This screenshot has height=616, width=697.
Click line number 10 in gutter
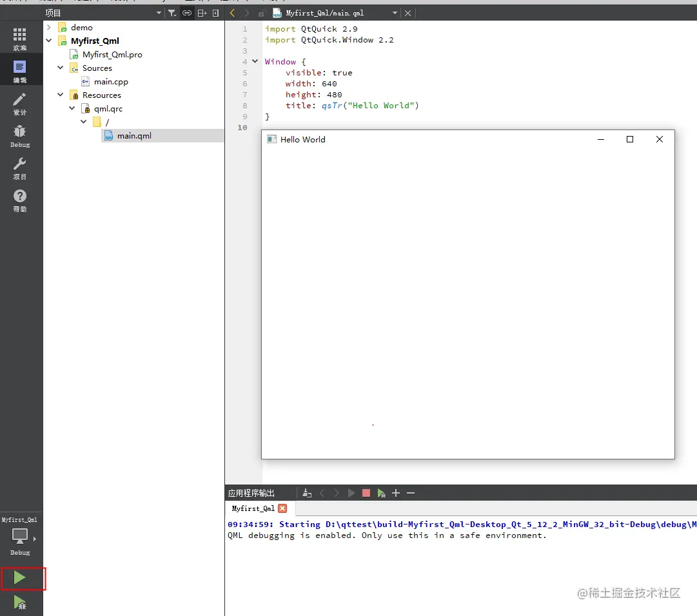tap(242, 128)
